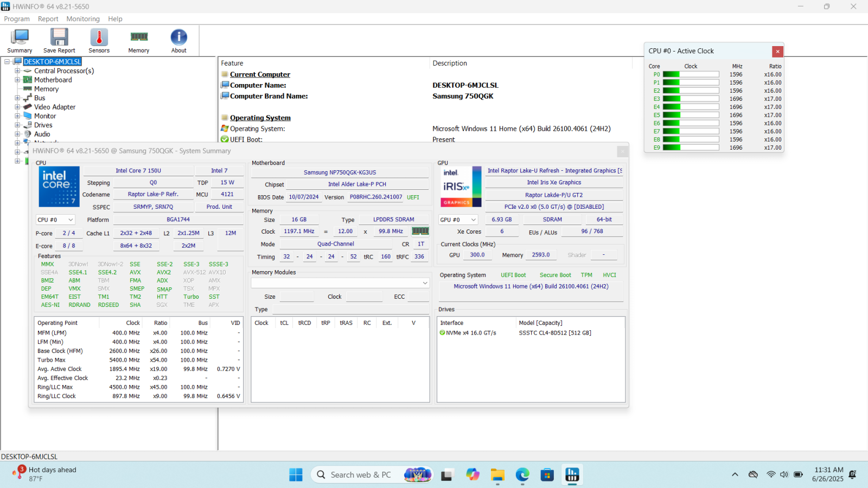Click the Windows Start button
This screenshot has width=868, height=488.
pyautogui.click(x=296, y=475)
